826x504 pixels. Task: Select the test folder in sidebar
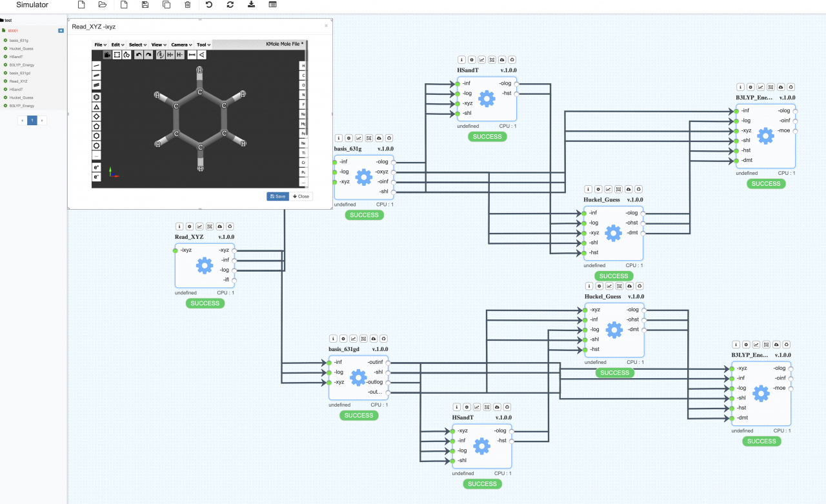tap(7, 21)
